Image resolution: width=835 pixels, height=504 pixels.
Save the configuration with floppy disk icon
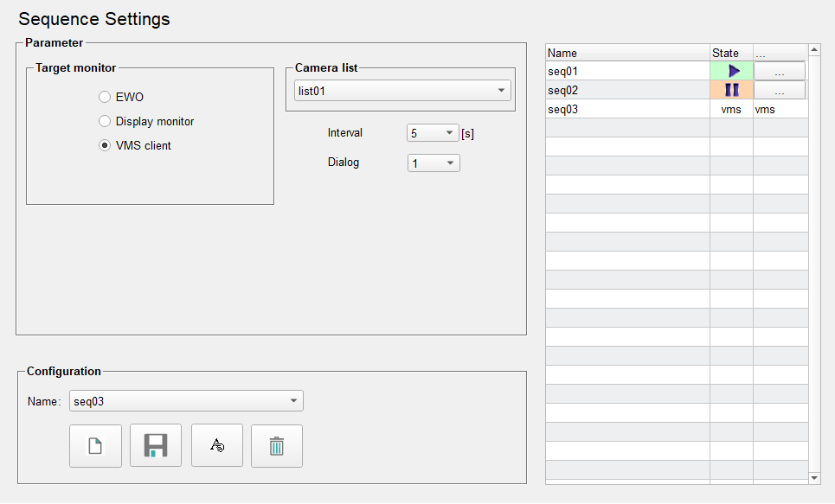click(156, 446)
